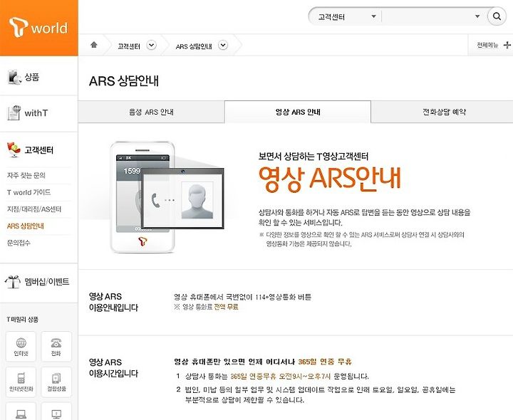
Task: Click the laptop icon tile below 인터넷전화
Action: pos(21,411)
